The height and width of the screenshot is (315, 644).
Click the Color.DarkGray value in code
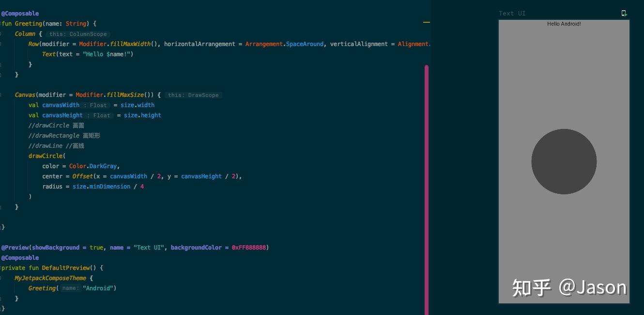93,166
